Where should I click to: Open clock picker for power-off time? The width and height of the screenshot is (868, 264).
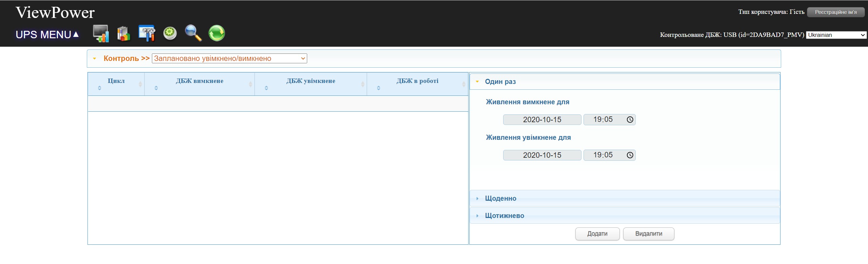tap(630, 120)
